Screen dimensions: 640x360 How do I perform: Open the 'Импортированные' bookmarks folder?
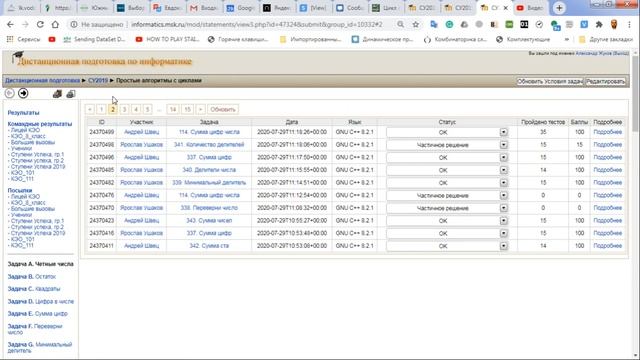pos(311,40)
